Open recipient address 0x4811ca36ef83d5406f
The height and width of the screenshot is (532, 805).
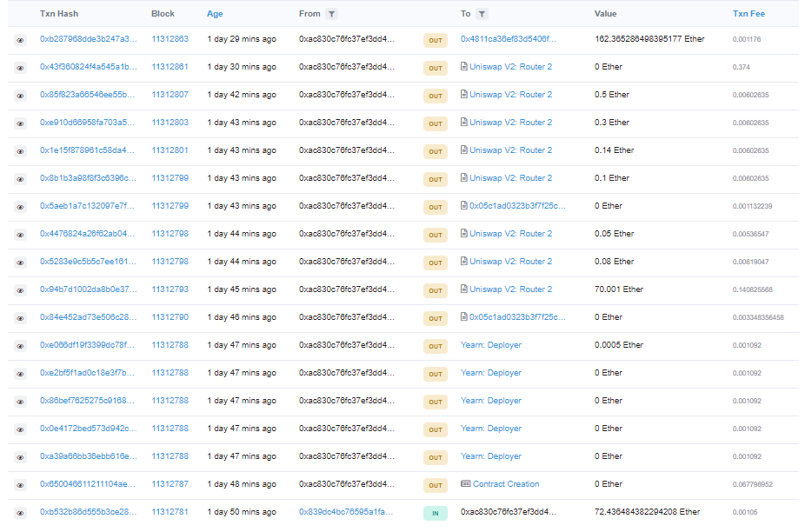(x=509, y=39)
